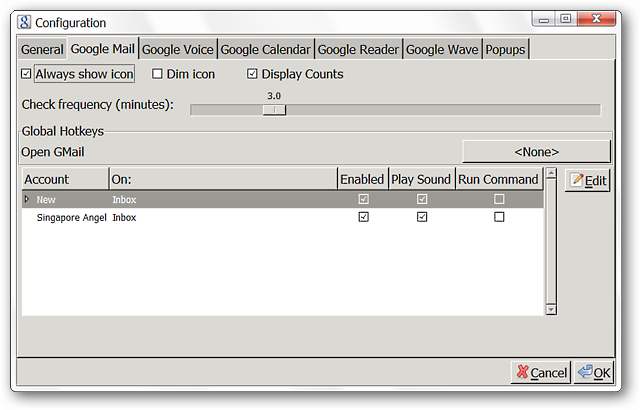Image resolution: width=640 pixels, height=410 pixels.
Task: Open the Google Wave tab
Action: pos(442,49)
